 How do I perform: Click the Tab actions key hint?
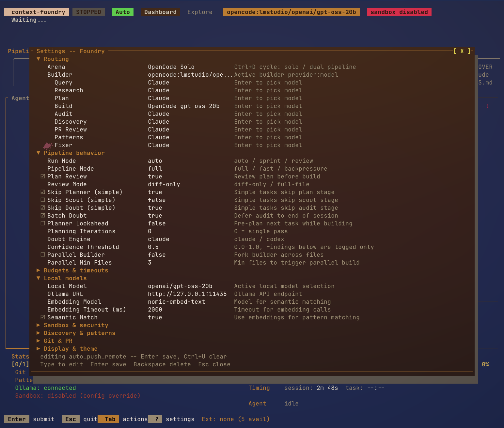pos(123,419)
